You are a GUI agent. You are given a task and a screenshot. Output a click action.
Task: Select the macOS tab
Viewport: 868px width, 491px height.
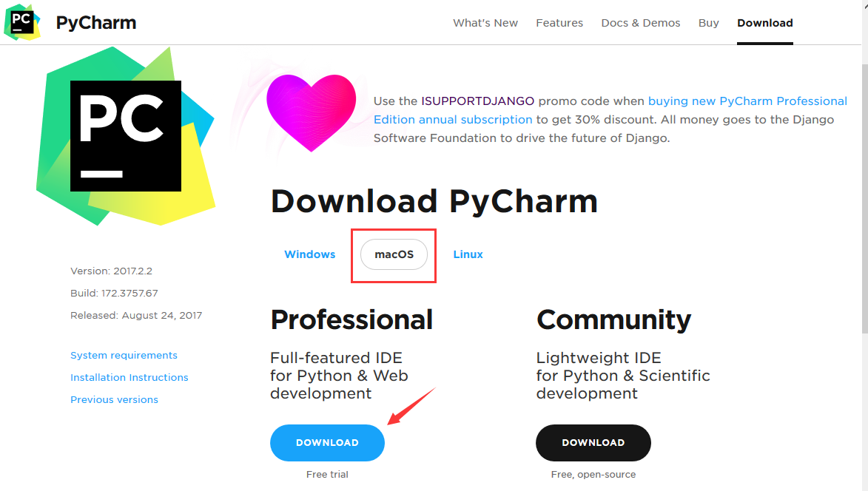[x=394, y=254]
